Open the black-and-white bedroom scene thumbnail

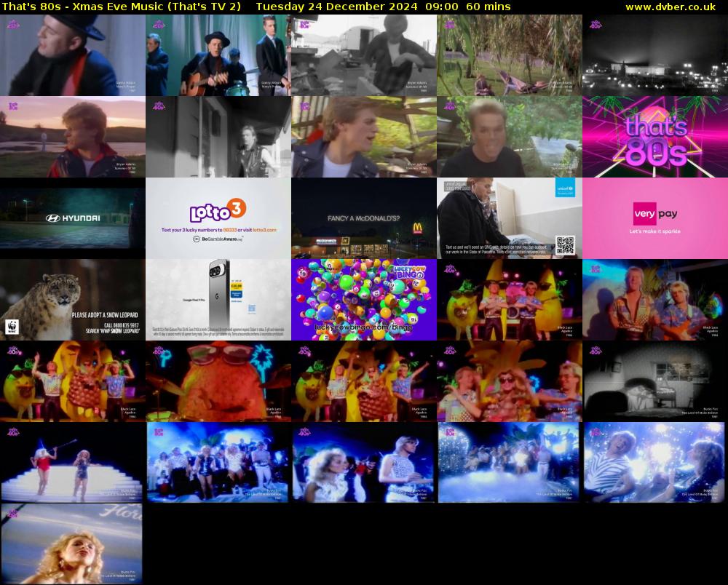tap(655, 381)
